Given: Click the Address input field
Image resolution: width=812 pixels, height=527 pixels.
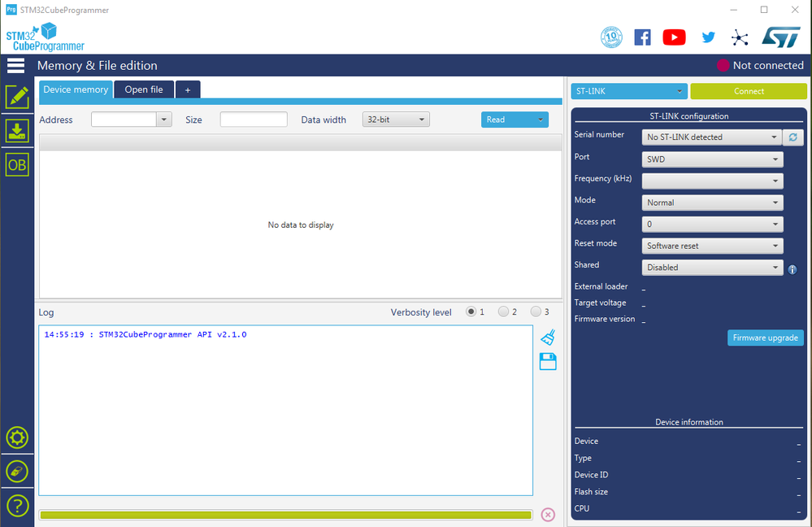Looking at the screenshot, I should [x=124, y=120].
